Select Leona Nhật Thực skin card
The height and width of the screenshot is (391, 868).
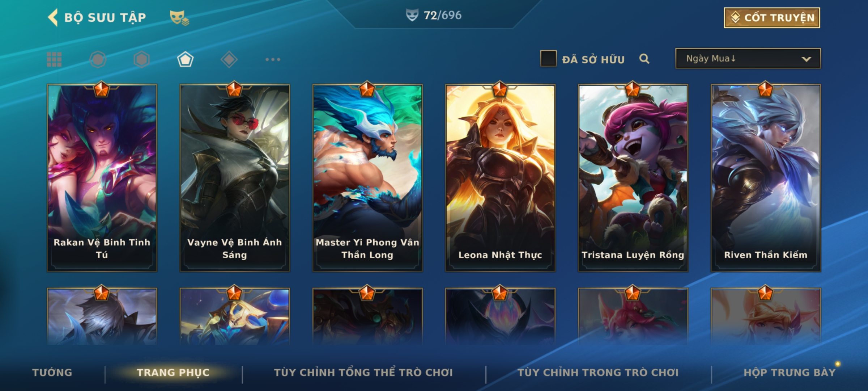click(x=500, y=178)
